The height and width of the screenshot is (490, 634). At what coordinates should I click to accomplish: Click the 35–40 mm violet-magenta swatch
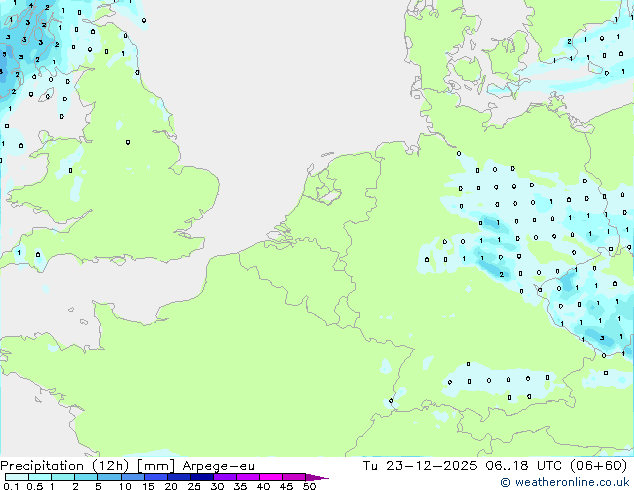(x=247, y=477)
